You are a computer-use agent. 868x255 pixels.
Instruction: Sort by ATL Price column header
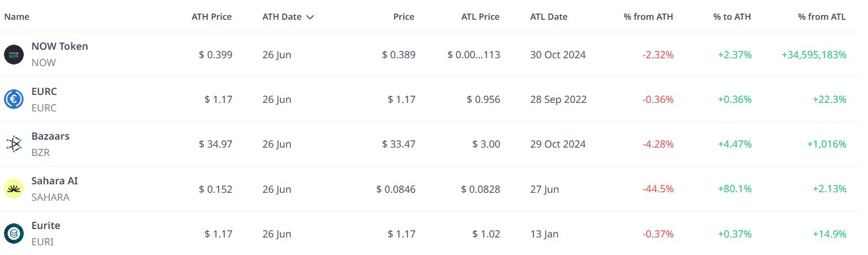[481, 17]
